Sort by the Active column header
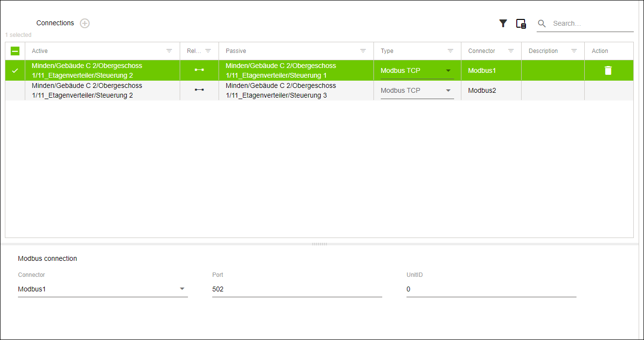The image size is (644, 340). [40, 51]
